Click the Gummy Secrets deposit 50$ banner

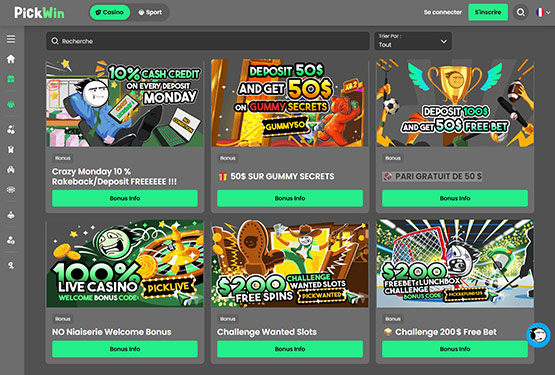click(290, 103)
